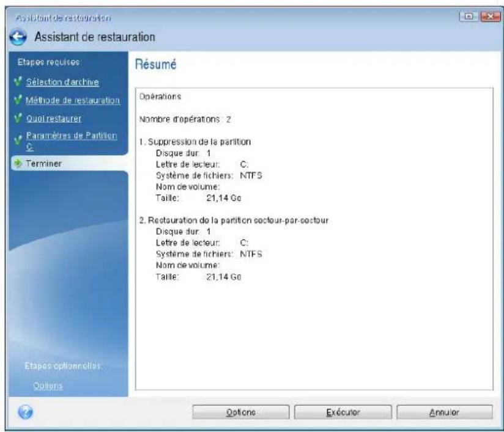Open Méthode de restauration step
The width and height of the screenshot is (504, 432).
[x=73, y=100]
